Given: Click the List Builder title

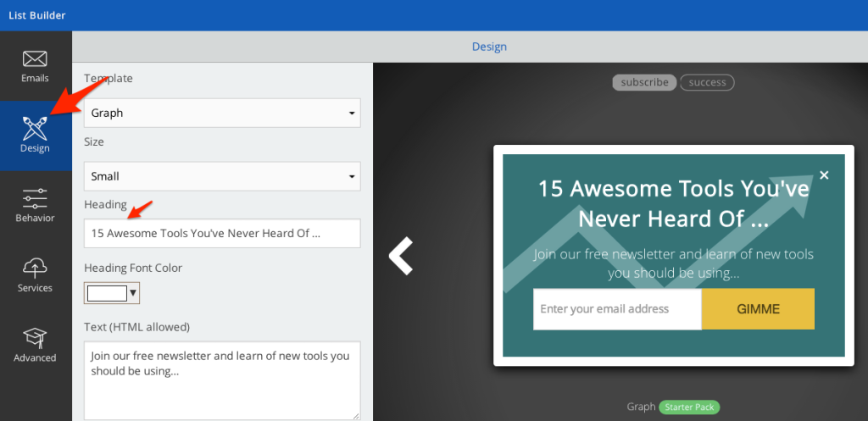Looking at the screenshot, I should [x=36, y=15].
